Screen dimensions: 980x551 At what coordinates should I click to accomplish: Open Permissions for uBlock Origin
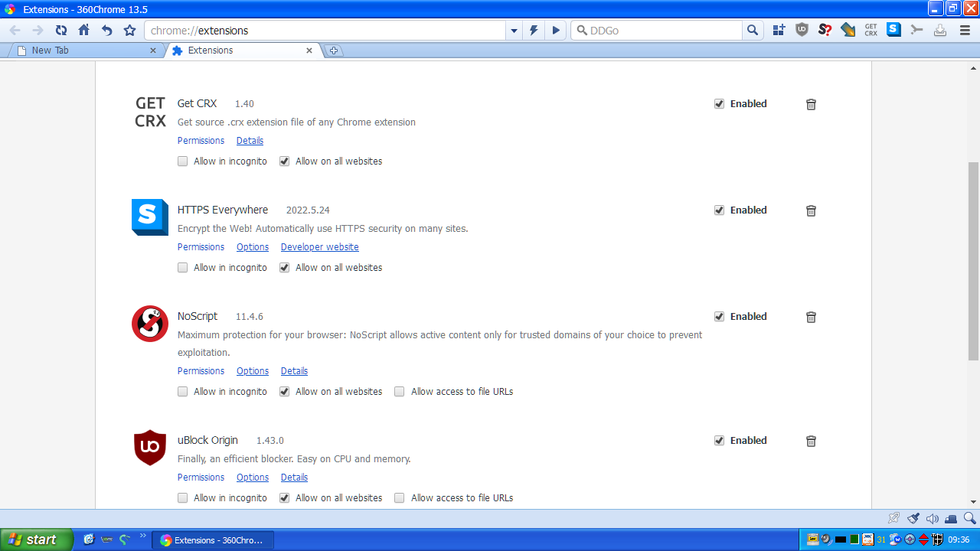point(201,477)
